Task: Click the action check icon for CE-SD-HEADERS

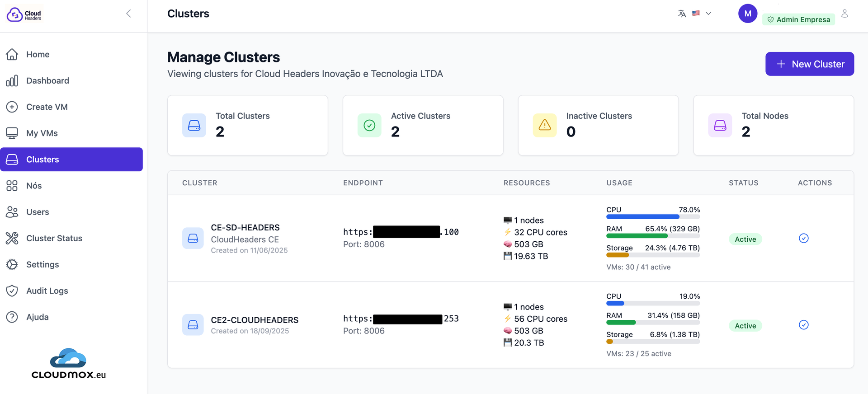Action: 803,238
